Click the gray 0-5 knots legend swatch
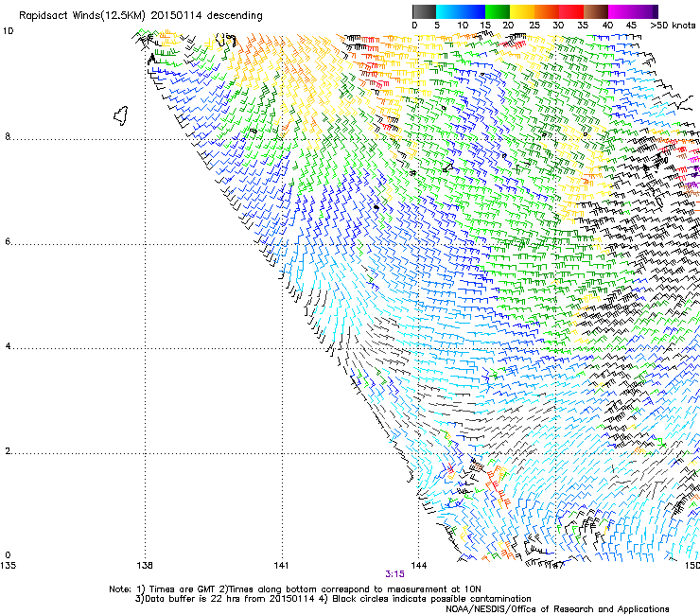The height and width of the screenshot is (615, 700). [424, 11]
